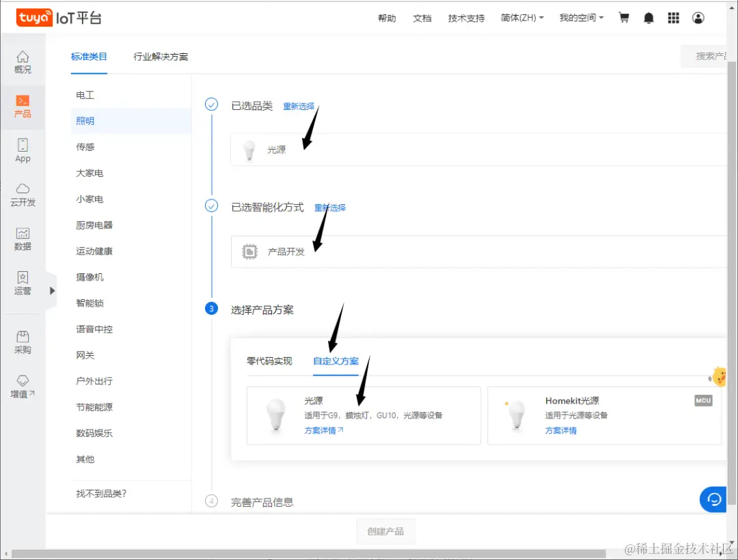738x560 pixels.
Task: Open the 概况 overview sidebar icon
Action: (x=23, y=63)
